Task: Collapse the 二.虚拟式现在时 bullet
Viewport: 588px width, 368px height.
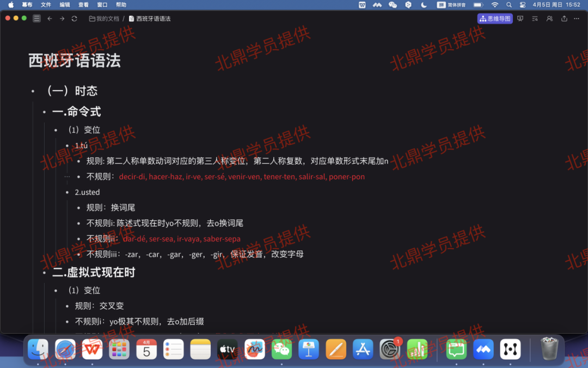Action: pos(44,273)
